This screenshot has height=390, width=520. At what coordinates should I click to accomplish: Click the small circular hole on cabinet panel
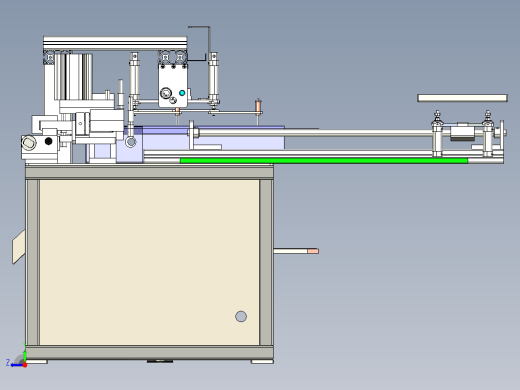click(241, 316)
